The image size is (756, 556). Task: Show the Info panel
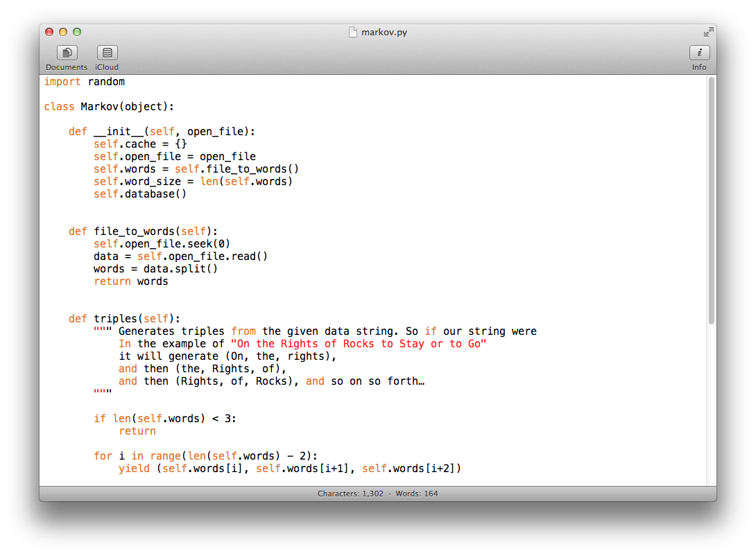tap(699, 53)
